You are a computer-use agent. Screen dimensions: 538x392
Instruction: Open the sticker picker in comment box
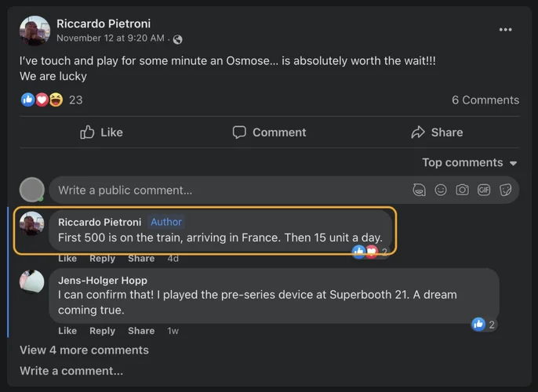506,190
